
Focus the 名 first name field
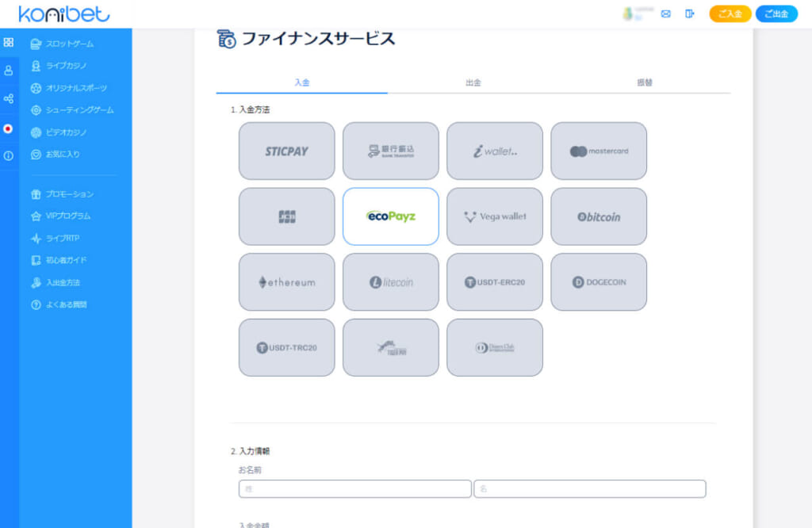pyautogui.click(x=590, y=488)
